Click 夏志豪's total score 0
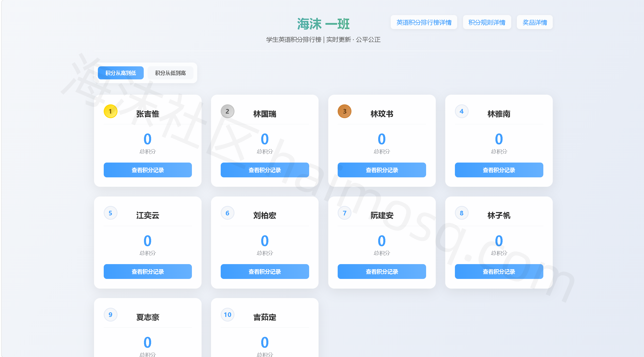The width and height of the screenshot is (644, 357). click(148, 342)
